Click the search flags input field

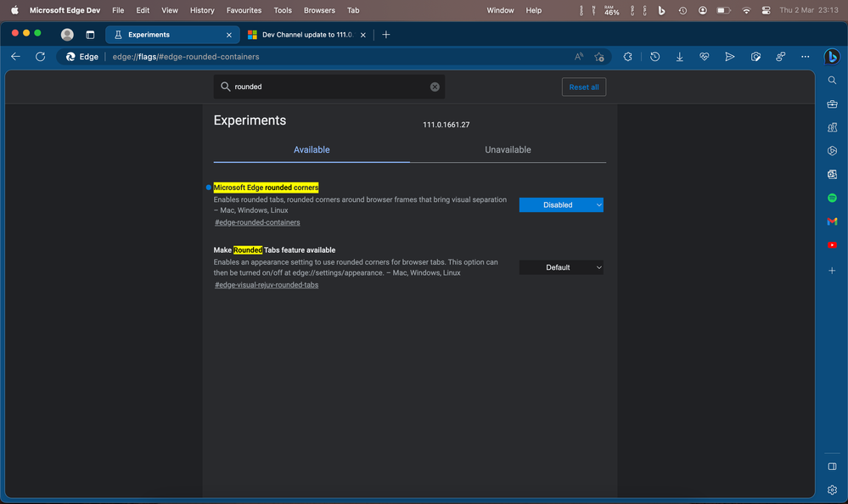327,87
